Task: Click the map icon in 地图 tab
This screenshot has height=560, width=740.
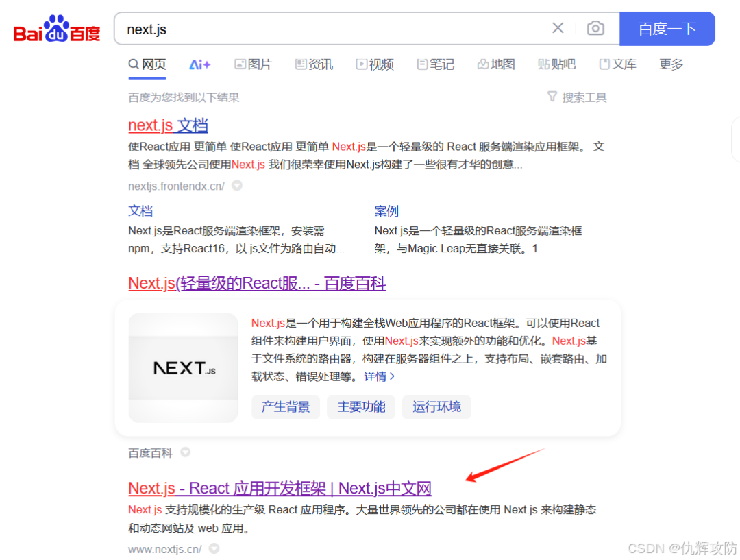Action: click(483, 64)
